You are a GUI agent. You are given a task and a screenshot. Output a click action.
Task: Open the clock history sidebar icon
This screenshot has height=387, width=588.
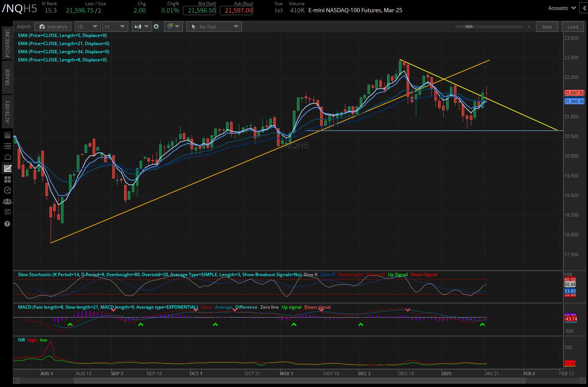(x=7, y=190)
